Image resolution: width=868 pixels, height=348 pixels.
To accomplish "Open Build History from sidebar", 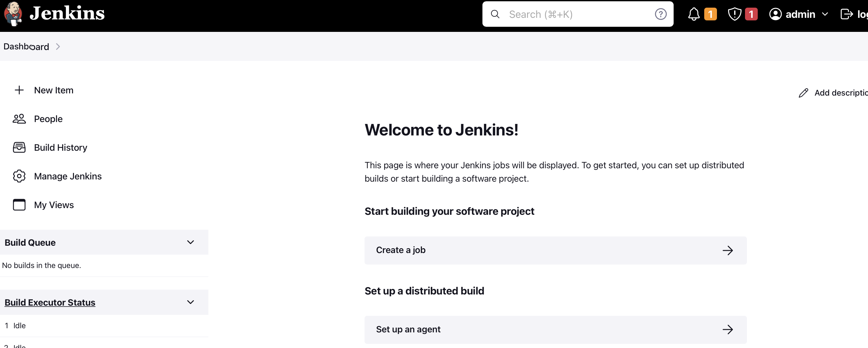I will click(61, 148).
